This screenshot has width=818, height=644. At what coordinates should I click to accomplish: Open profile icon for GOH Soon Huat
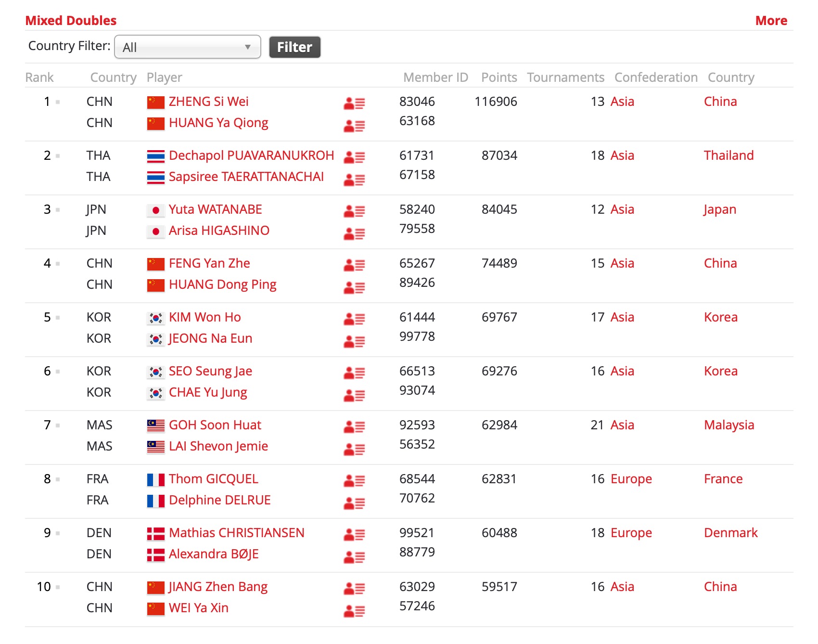point(354,426)
